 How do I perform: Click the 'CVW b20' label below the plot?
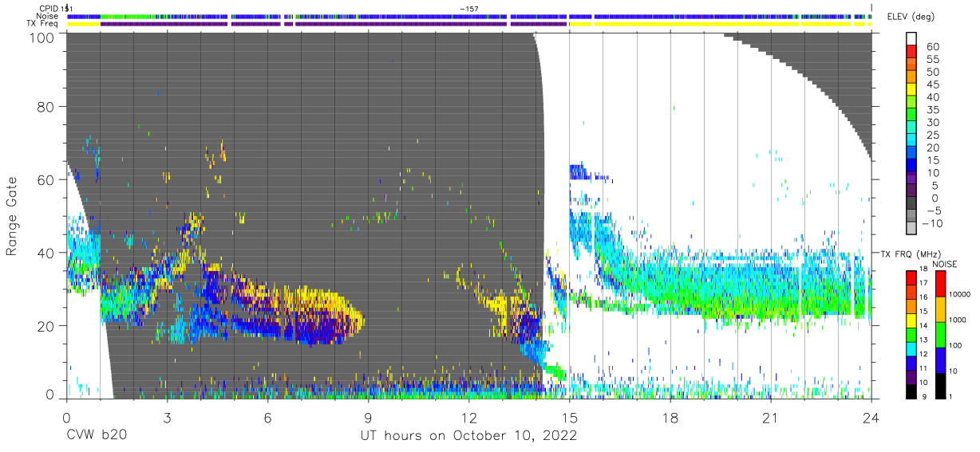pyautogui.click(x=97, y=435)
